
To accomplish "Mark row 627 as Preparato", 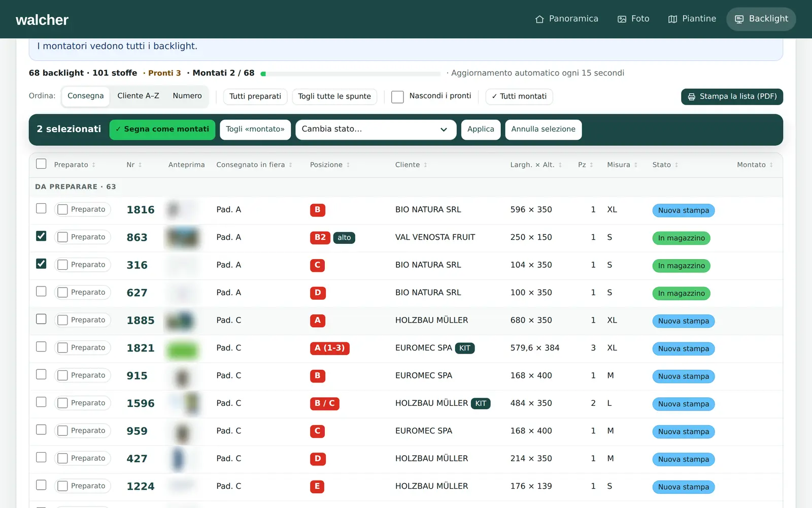I will (62, 293).
